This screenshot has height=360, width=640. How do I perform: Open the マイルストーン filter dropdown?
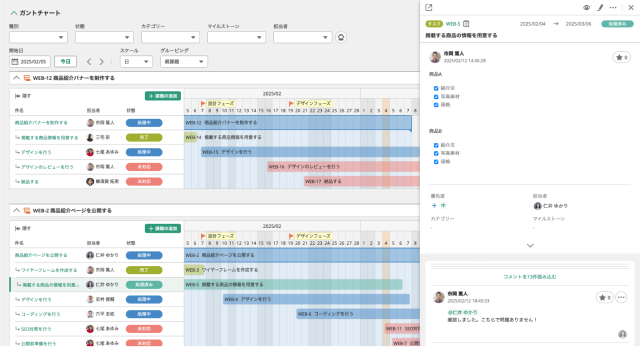[x=237, y=38]
